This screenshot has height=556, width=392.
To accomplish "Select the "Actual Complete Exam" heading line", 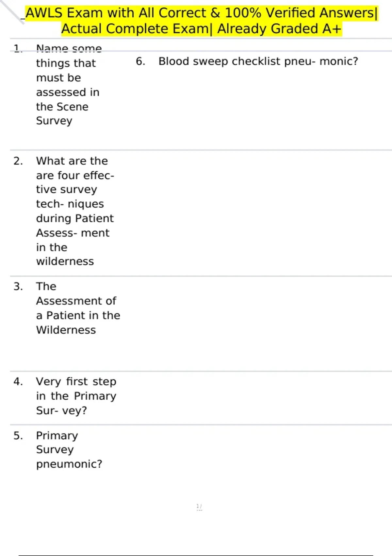I will (202, 29).
